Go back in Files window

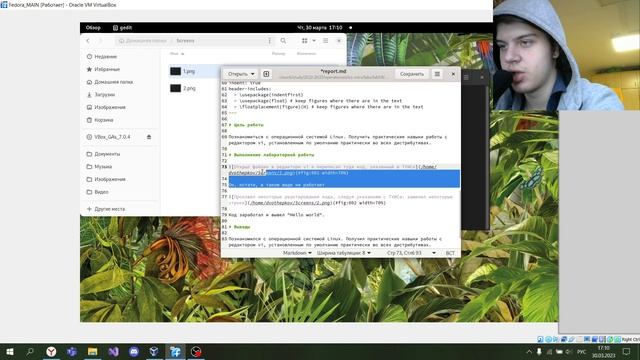point(88,41)
